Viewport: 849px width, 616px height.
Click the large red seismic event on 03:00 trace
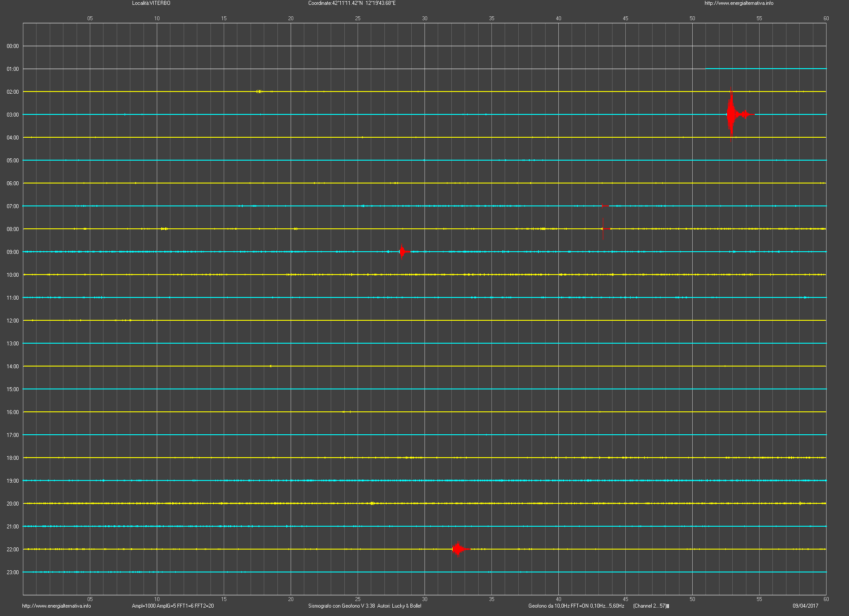coord(731,114)
